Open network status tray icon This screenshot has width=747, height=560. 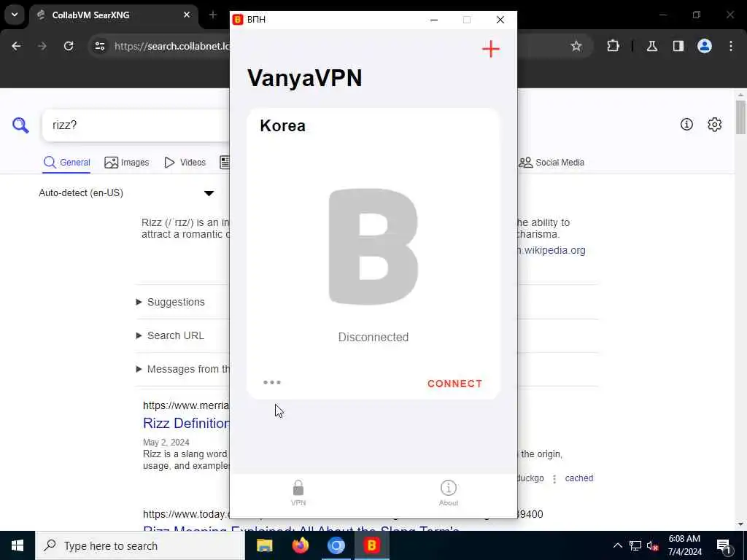click(x=635, y=545)
